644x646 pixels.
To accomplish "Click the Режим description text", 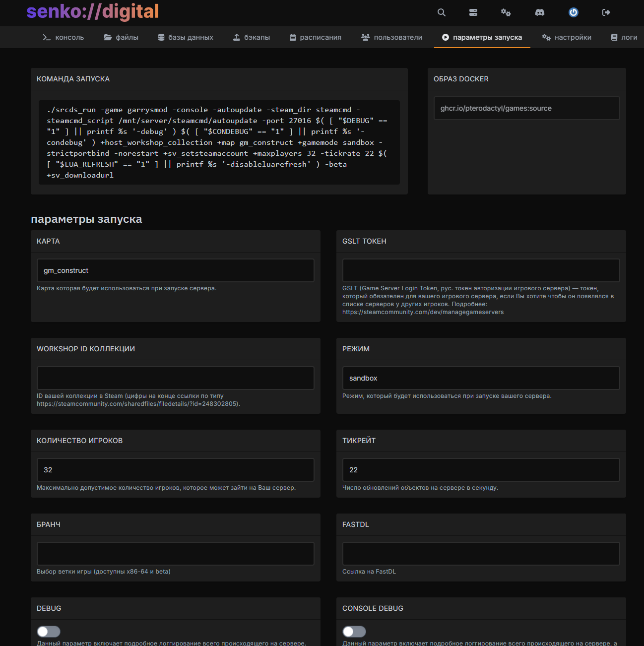I will [447, 396].
